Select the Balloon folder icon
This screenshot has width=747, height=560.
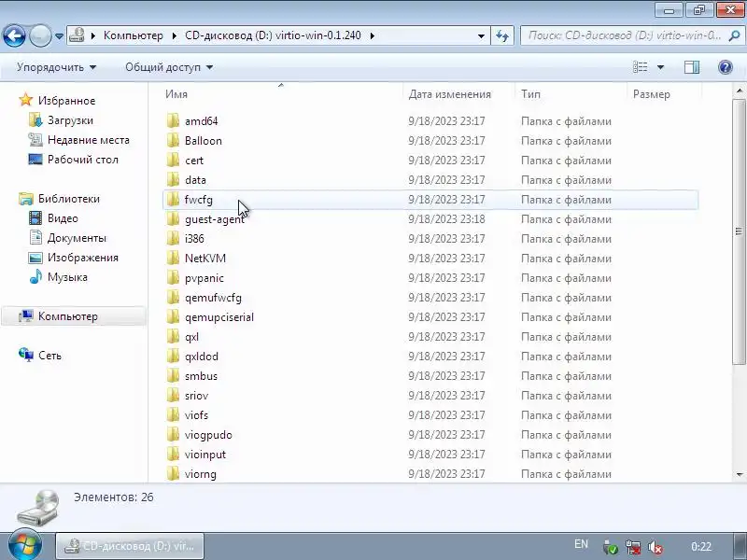pos(174,141)
